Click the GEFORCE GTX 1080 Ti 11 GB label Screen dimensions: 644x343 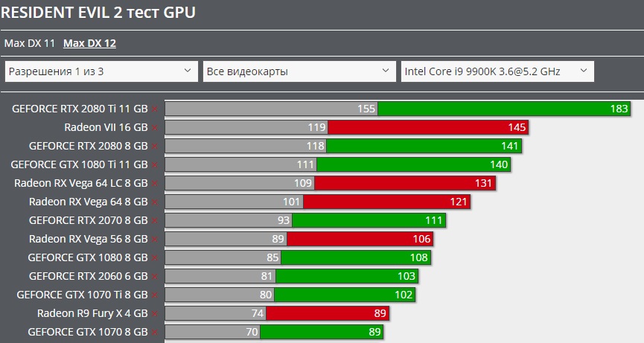click(79, 164)
